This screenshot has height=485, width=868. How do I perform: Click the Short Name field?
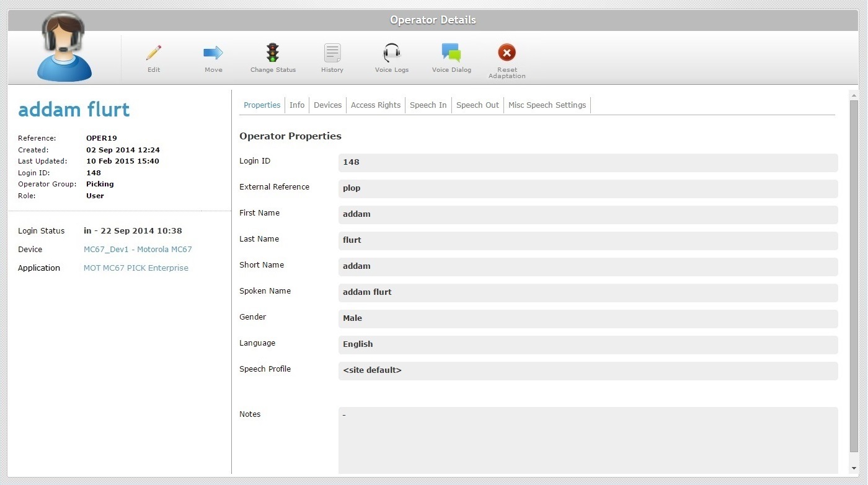588,266
